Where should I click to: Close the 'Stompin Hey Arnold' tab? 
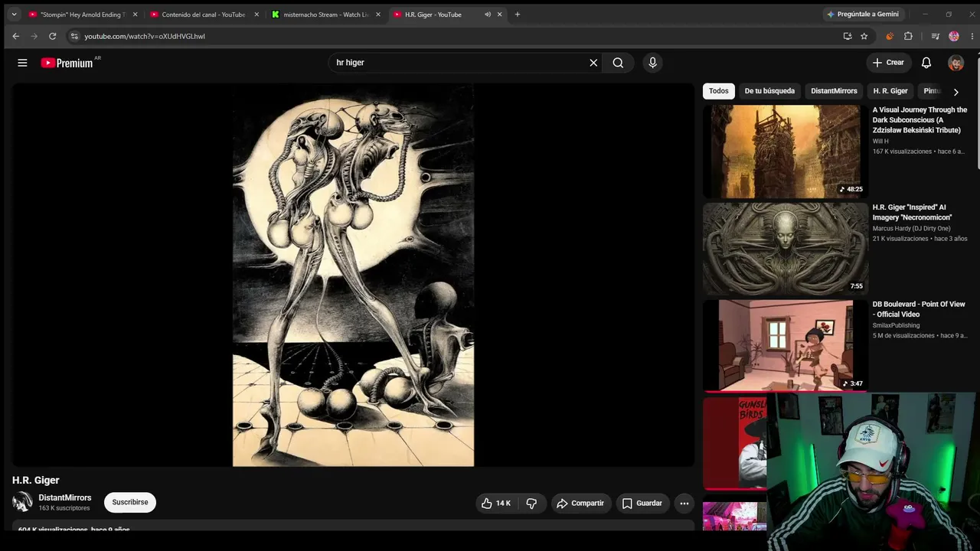tap(135, 15)
